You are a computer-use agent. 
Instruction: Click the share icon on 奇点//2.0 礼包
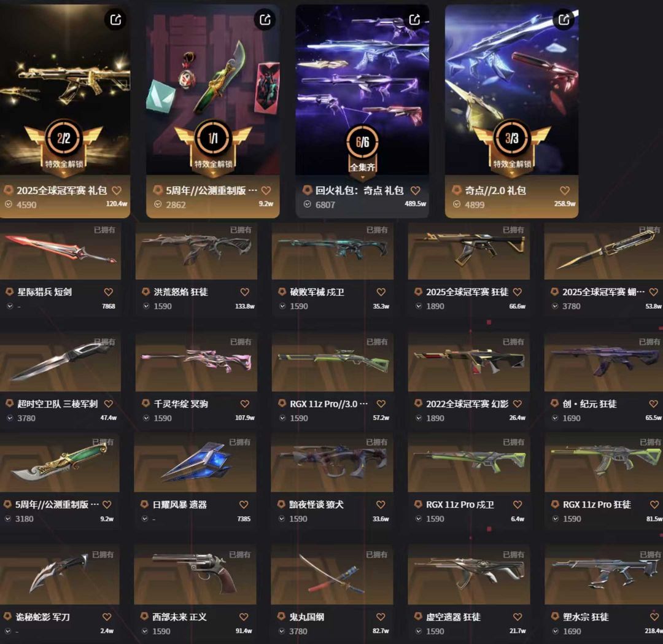point(564,20)
